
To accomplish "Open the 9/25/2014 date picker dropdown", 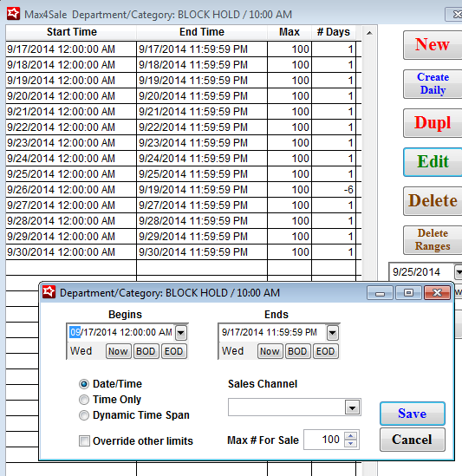I will (x=459, y=271).
